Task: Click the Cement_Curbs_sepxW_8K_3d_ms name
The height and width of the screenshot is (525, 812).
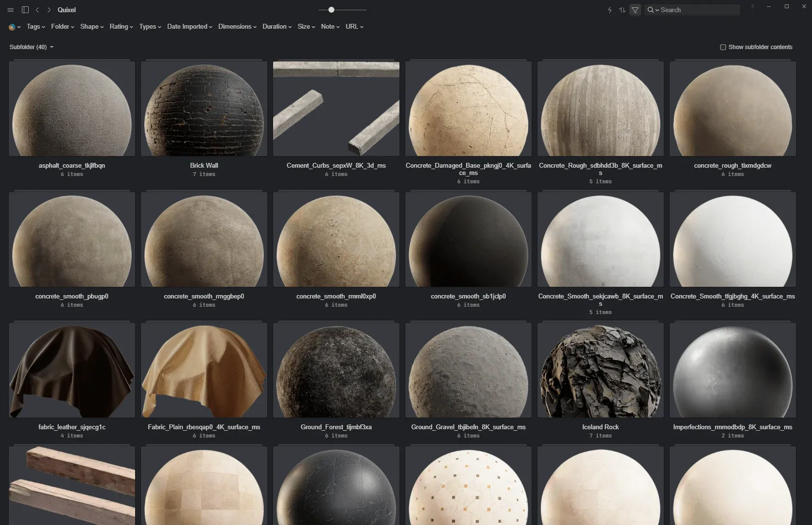Action: pyautogui.click(x=336, y=166)
